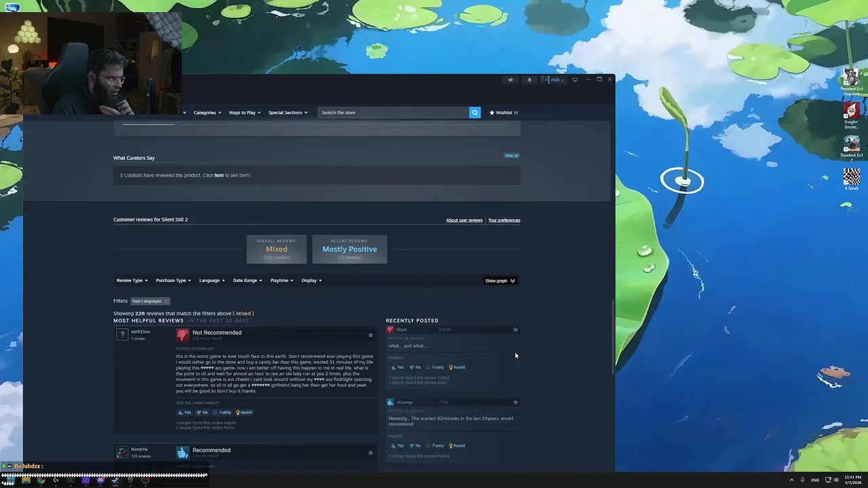This screenshot has width=868, height=488.
Task: Click ENG language indicator in taskbar
Action: [x=815, y=480]
